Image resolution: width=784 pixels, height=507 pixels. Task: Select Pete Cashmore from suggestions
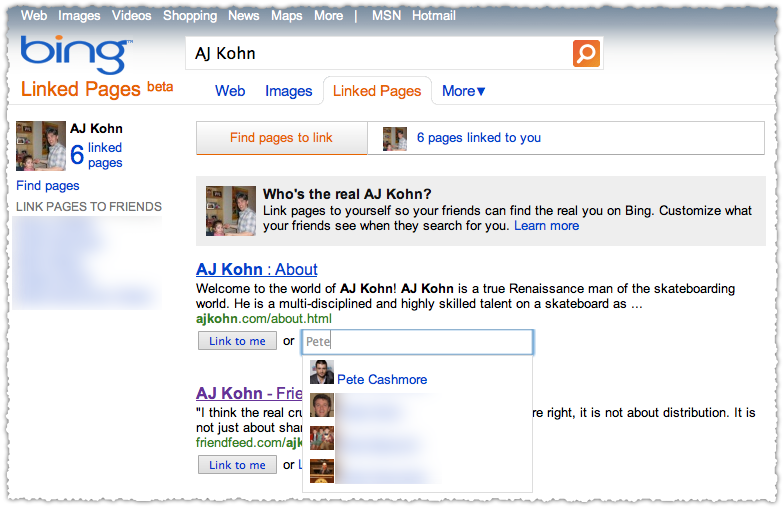pyautogui.click(x=382, y=380)
